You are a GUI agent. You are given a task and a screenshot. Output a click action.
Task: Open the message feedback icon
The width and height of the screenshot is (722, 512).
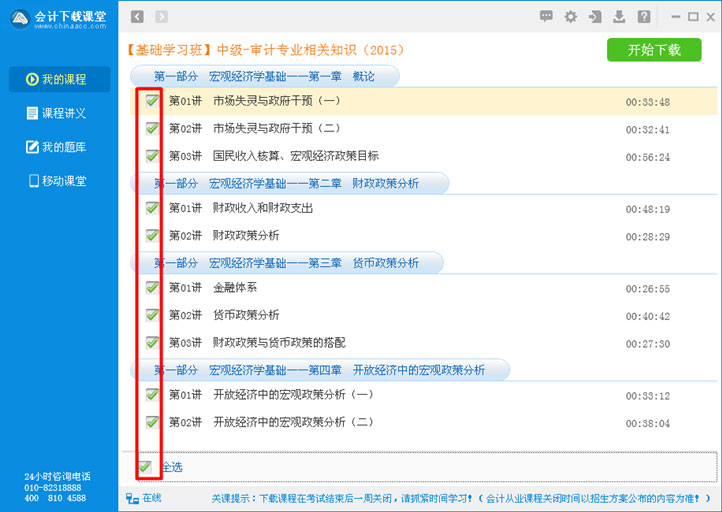546,17
